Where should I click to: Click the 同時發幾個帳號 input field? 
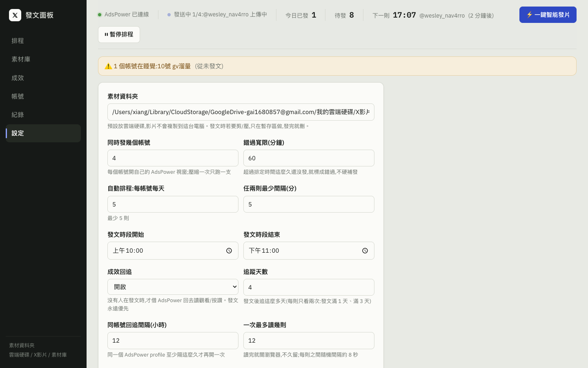point(173,158)
